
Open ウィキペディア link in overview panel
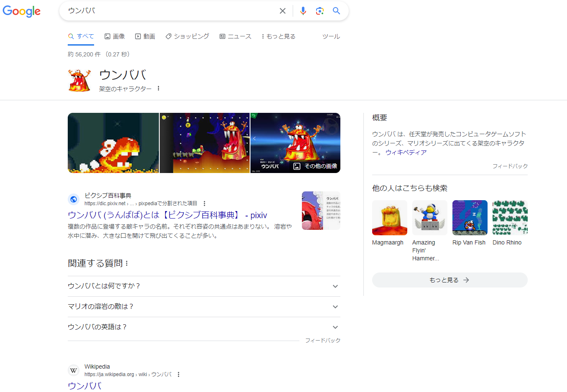[406, 153]
